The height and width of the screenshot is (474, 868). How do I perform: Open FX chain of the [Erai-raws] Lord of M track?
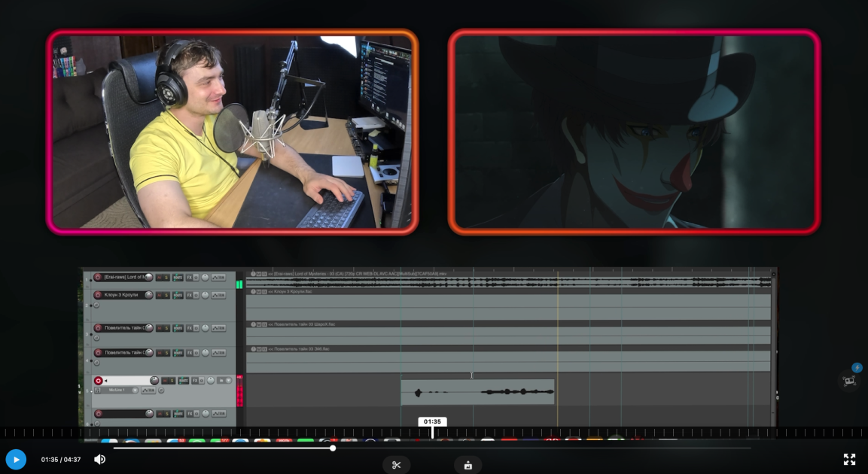189,278
